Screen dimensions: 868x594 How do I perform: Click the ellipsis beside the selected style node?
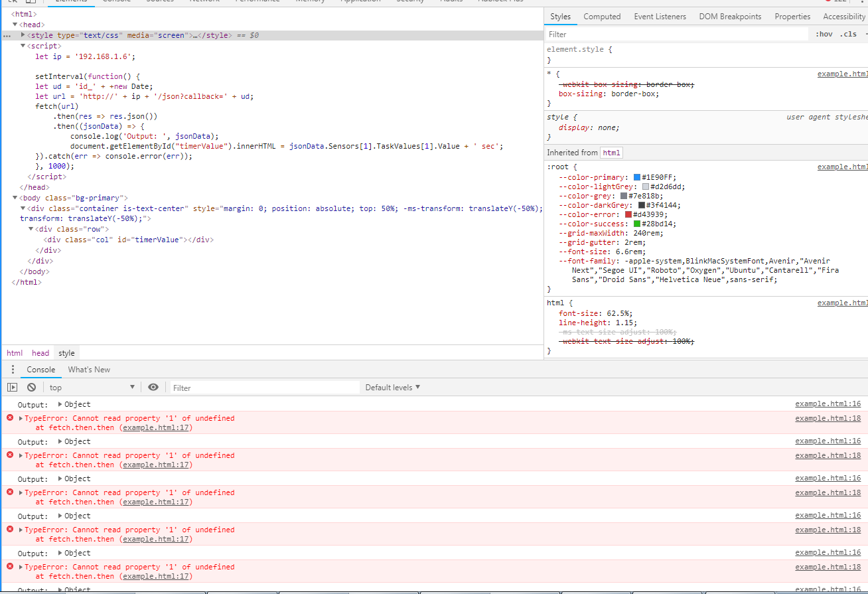tap(7, 35)
